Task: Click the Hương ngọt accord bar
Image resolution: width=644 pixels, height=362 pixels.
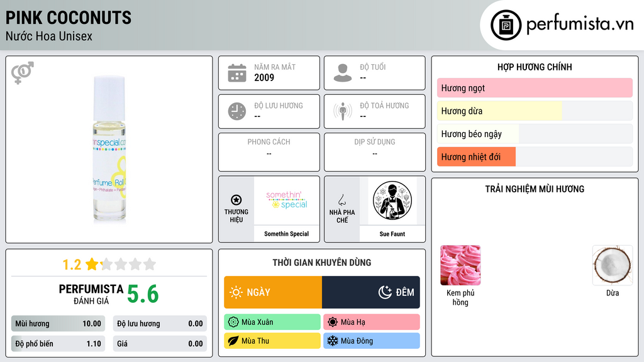Action: point(535,88)
